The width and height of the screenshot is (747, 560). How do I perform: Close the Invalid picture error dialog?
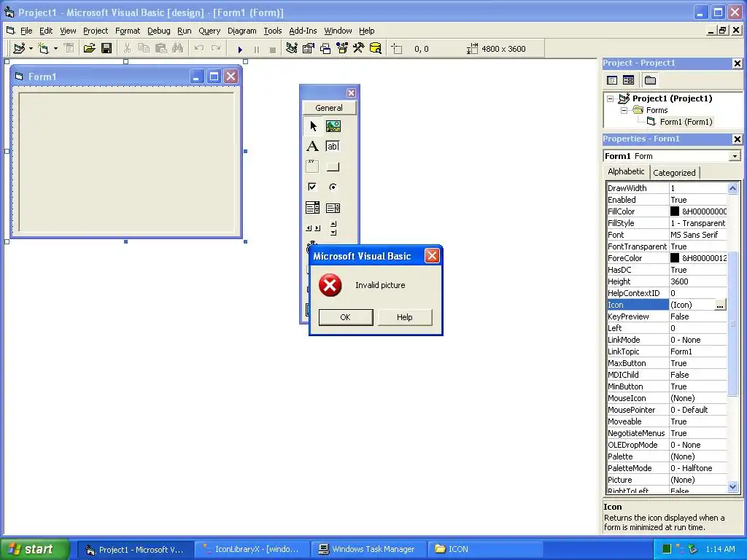tap(432, 256)
